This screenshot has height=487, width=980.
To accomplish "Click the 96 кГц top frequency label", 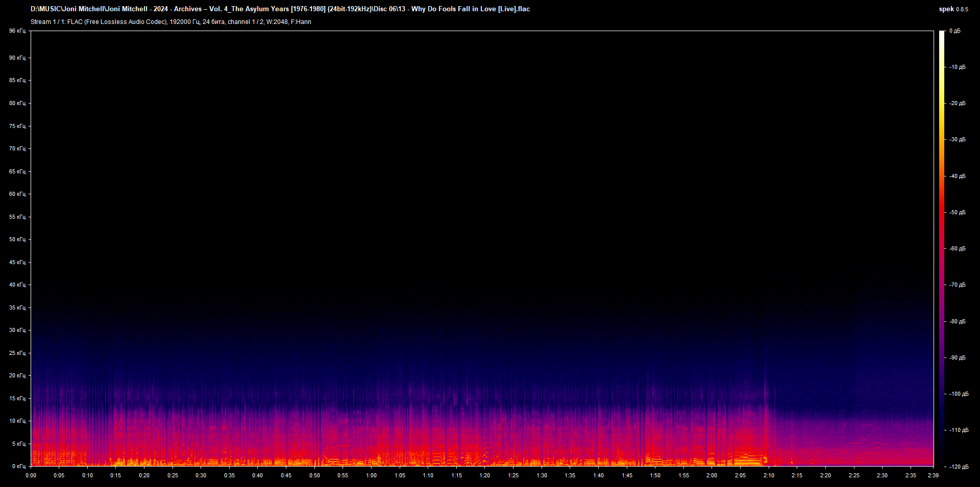I will coord(17,31).
